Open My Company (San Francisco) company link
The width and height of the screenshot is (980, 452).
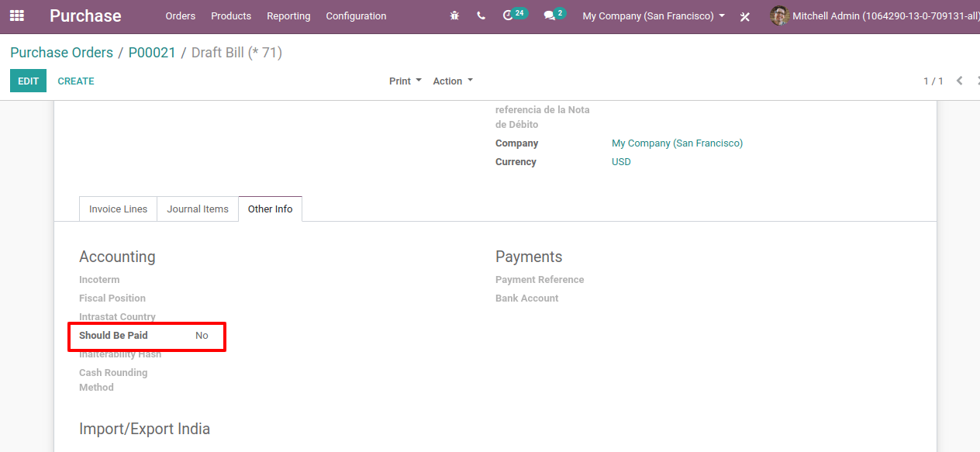[677, 143]
